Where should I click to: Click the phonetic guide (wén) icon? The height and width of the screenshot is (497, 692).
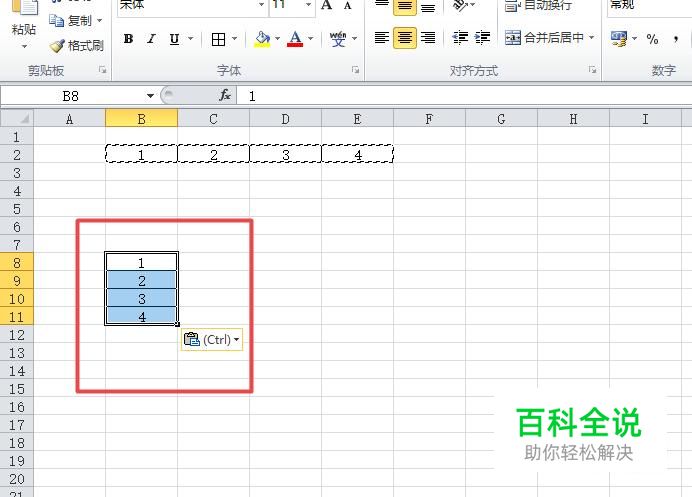pyautogui.click(x=338, y=39)
